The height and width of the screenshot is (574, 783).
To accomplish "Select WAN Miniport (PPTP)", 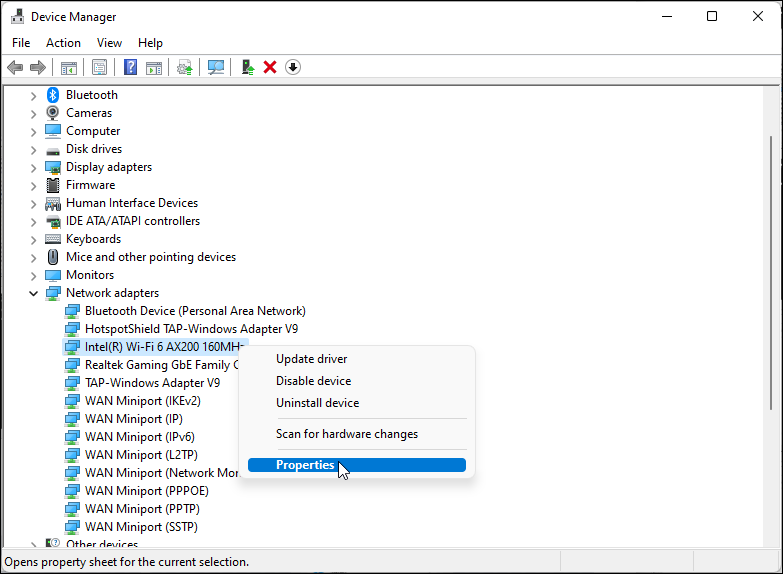I will tap(142, 509).
